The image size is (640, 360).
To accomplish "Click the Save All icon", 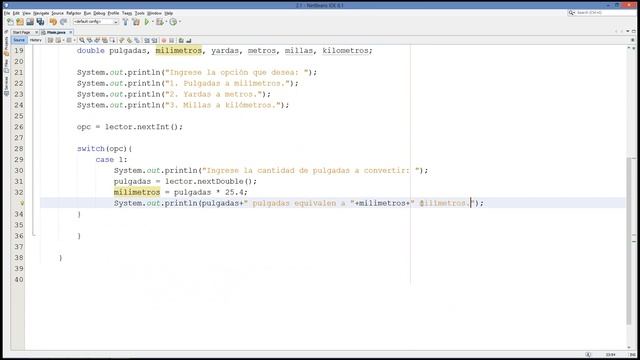I will click(x=40, y=22).
